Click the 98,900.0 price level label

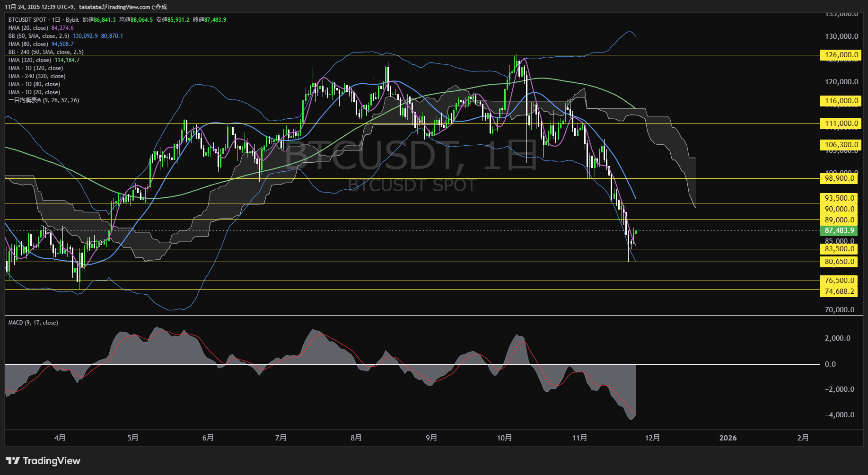click(x=839, y=178)
